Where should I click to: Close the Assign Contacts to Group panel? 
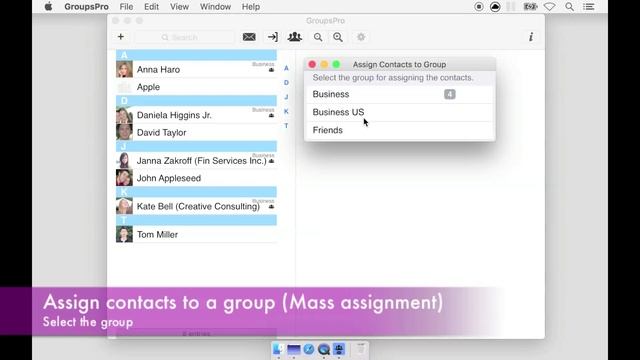312,64
